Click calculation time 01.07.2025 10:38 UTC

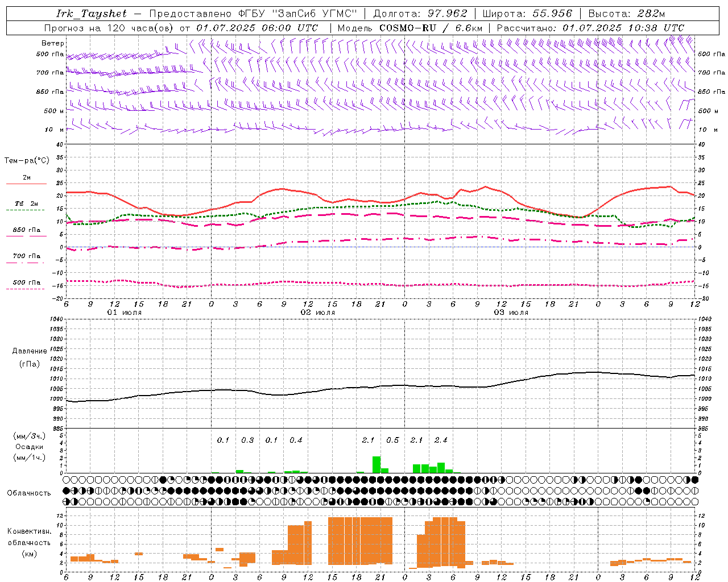click(623, 28)
